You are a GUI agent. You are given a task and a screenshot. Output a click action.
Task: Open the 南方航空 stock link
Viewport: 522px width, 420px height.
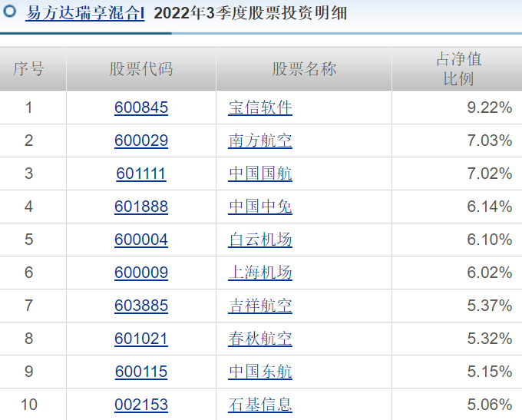[260, 141]
